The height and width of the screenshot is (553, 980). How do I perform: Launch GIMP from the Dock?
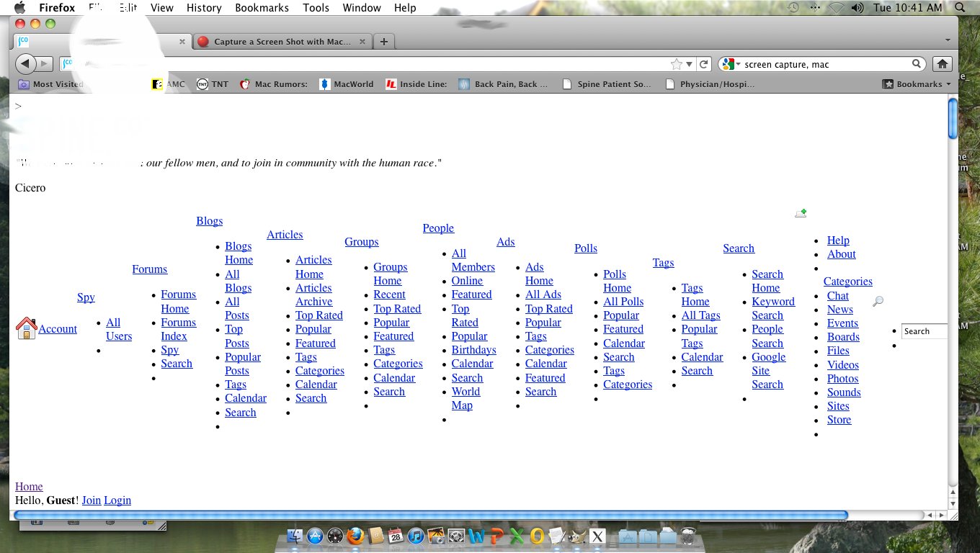576,536
